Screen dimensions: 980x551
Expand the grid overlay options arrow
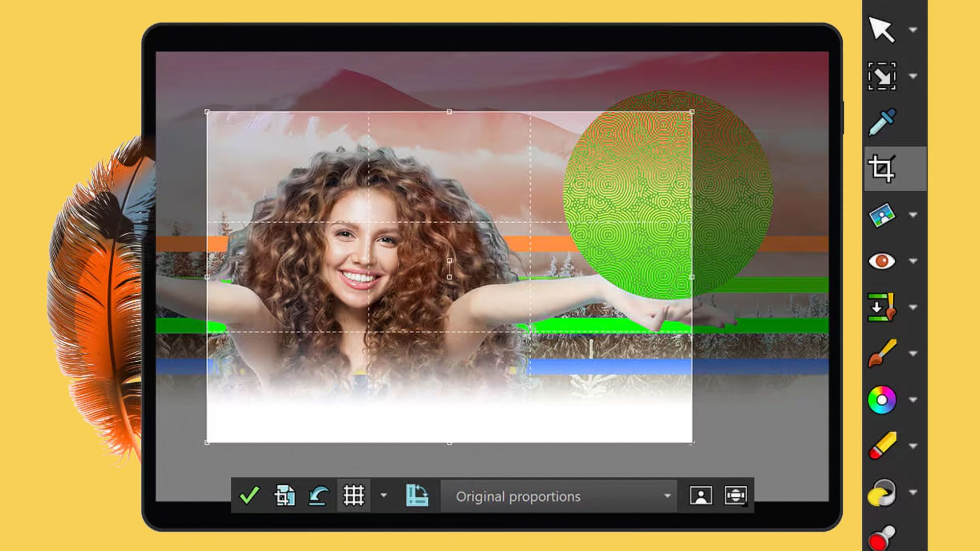pyautogui.click(x=383, y=495)
